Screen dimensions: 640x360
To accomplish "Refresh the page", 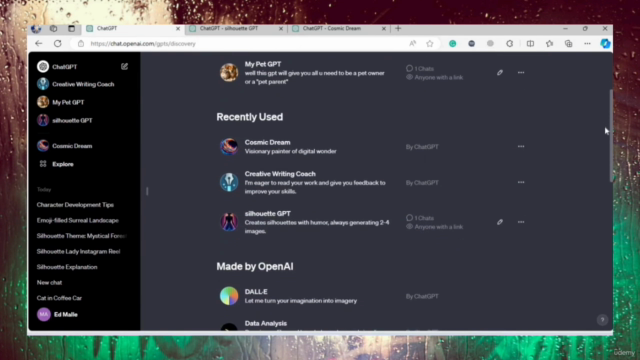I will (x=58, y=44).
